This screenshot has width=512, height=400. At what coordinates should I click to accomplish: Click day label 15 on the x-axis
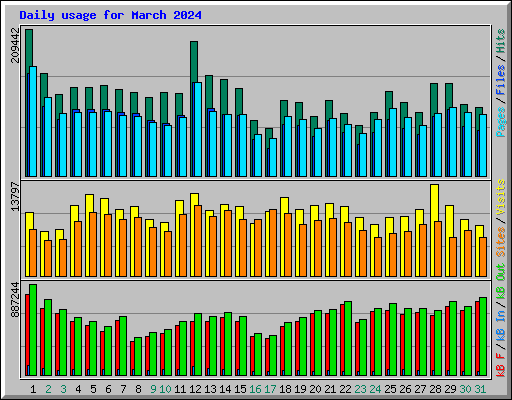240,389
